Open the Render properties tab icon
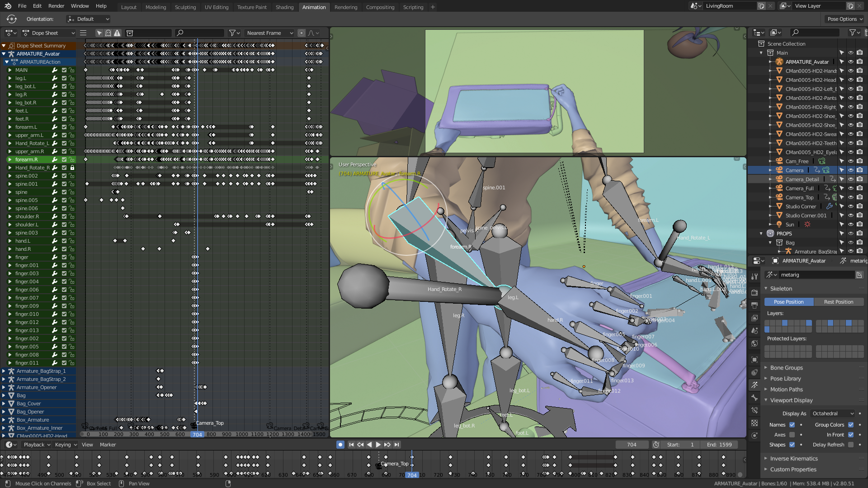This screenshot has height=488, width=868. coord(755,293)
